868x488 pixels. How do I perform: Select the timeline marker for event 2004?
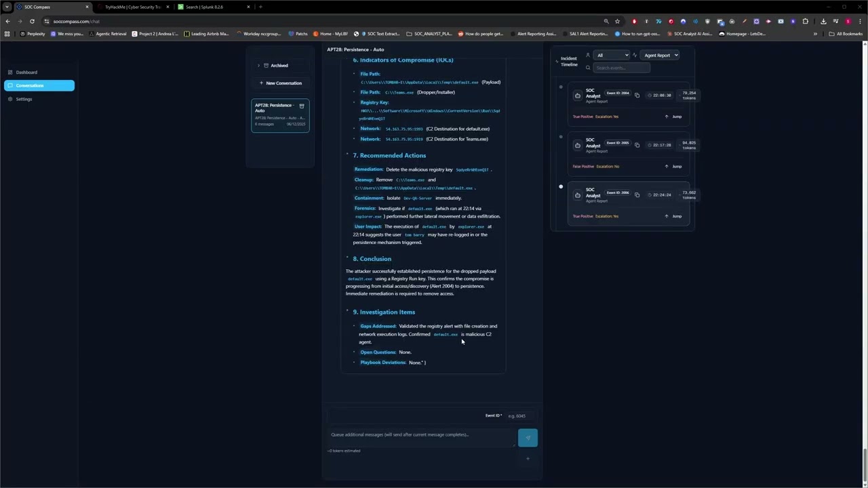561,87
